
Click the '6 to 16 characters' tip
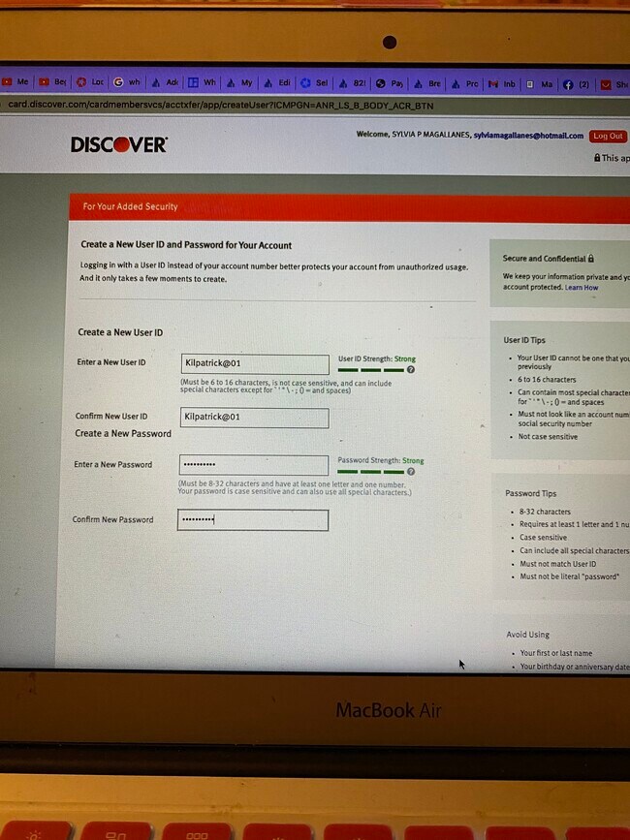tap(547, 379)
